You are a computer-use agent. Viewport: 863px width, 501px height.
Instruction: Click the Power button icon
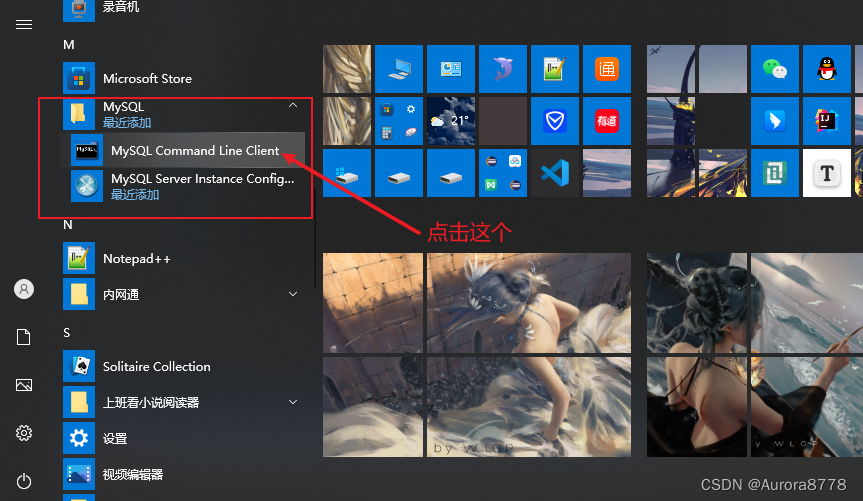24,481
